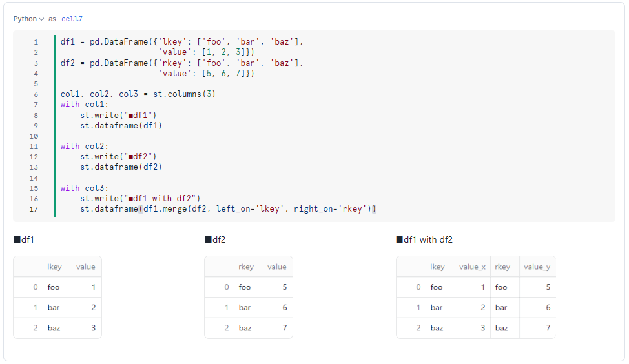The image size is (629, 364).
Task: Click the ■df2 output heading
Action: [216, 239]
